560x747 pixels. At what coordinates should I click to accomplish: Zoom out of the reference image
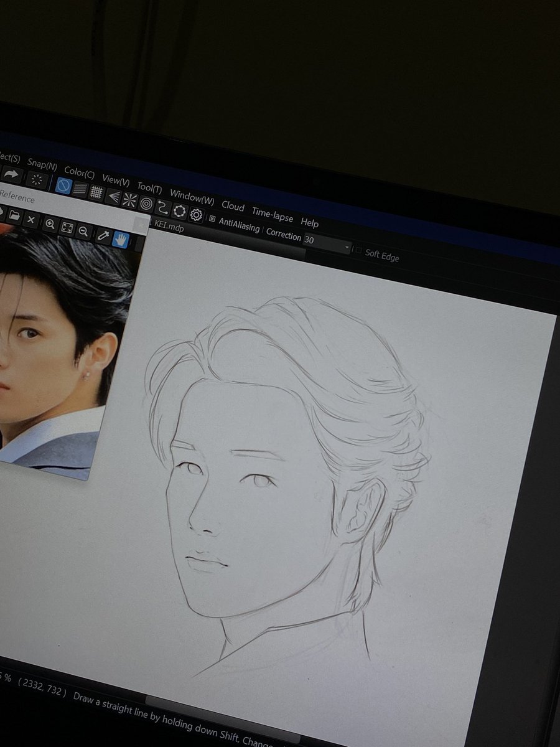click(x=83, y=232)
